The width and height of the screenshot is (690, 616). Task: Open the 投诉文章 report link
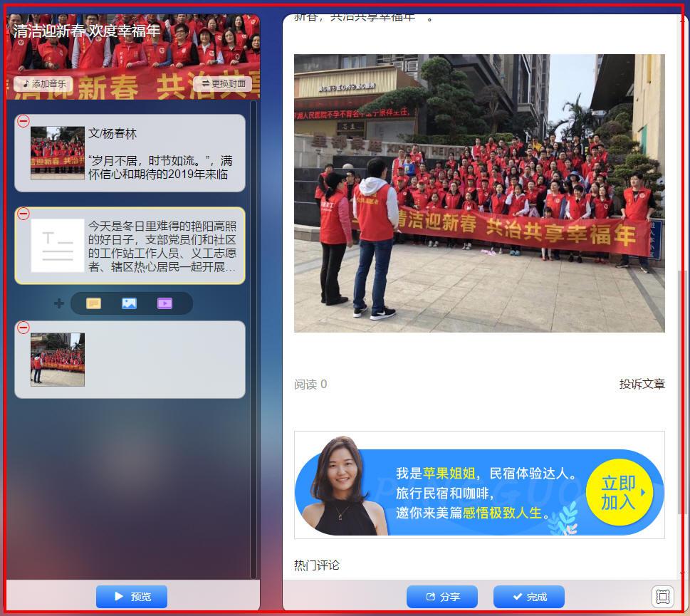coord(642,385)
